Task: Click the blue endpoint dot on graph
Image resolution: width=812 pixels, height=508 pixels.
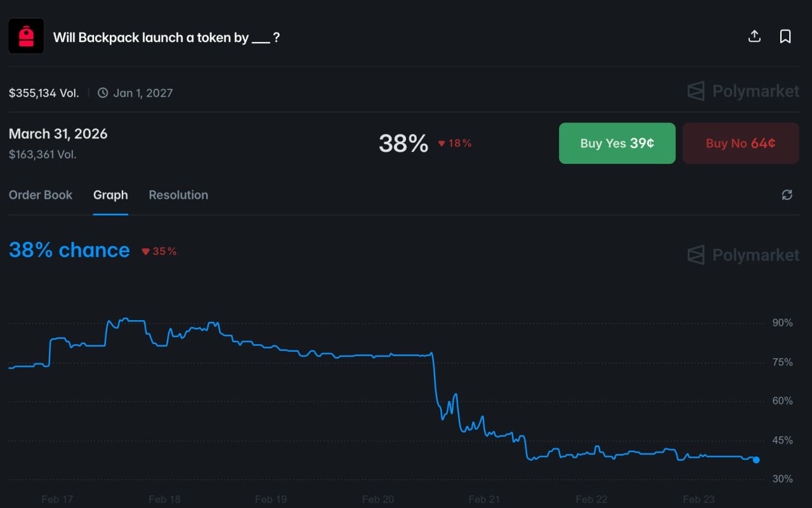Action: click(756, 460)
